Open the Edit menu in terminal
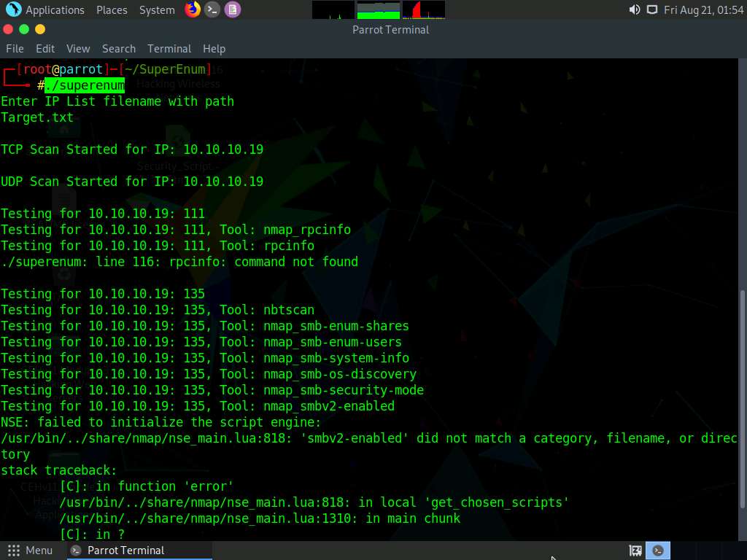The width and height of the screenshot is (747, 560). pyautogui.click(x=45, y=49)
